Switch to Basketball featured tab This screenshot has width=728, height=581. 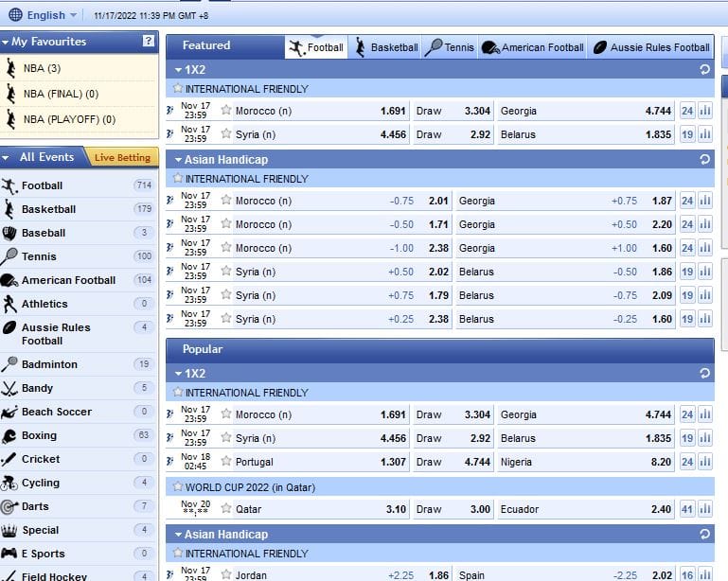coord(386,47)
